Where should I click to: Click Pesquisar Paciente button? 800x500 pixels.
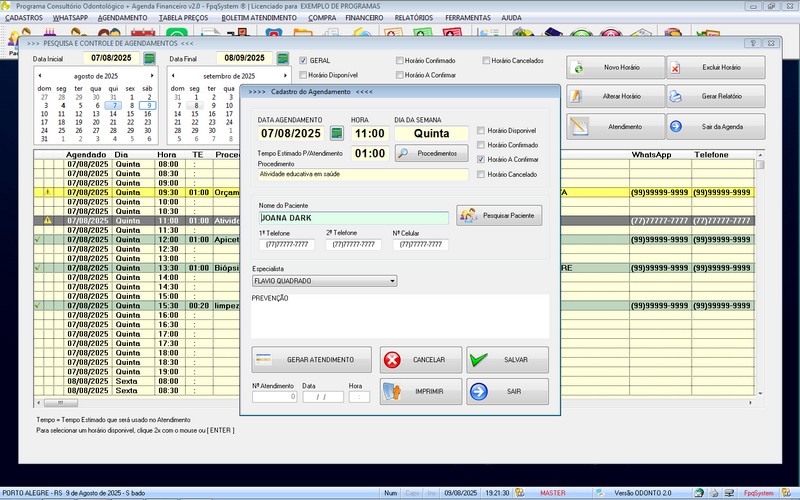pyautogui.click(x=499, y=215)
